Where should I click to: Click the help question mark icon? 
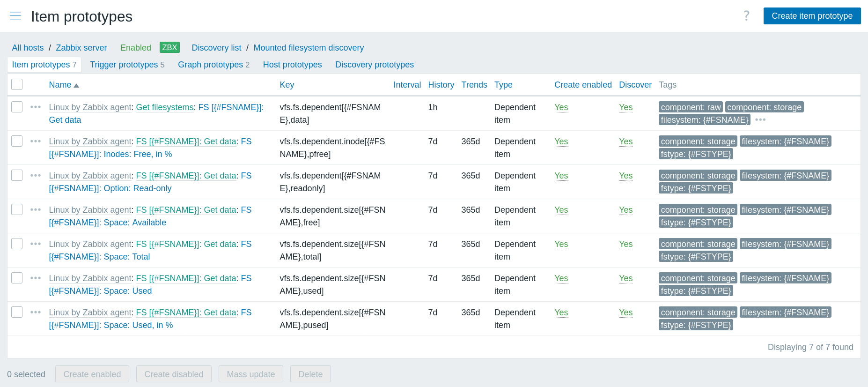746,16
